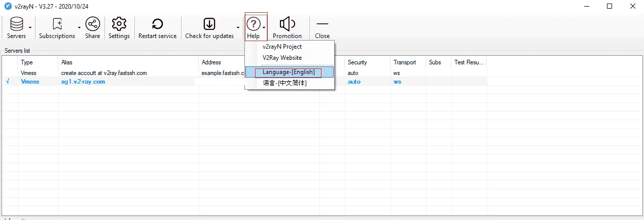
Task: Sort by Alias column header
Action: tap(129, 62)
